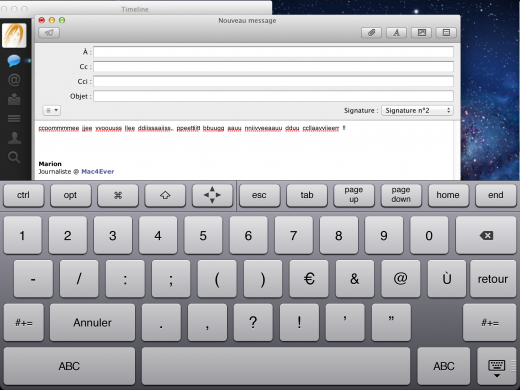The image size is (520, 390).
Task: Tap the comma key
Action: pyautogui.click(x=207, y=322)
